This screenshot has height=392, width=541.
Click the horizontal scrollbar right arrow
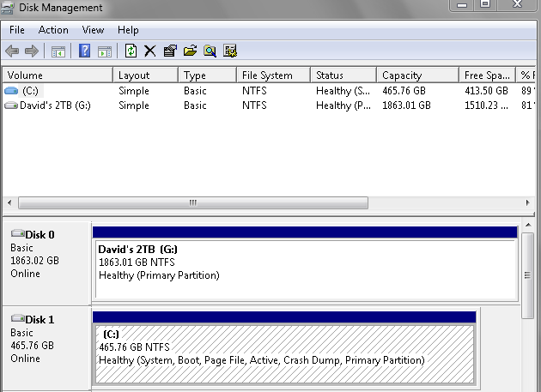click(527, 202)
